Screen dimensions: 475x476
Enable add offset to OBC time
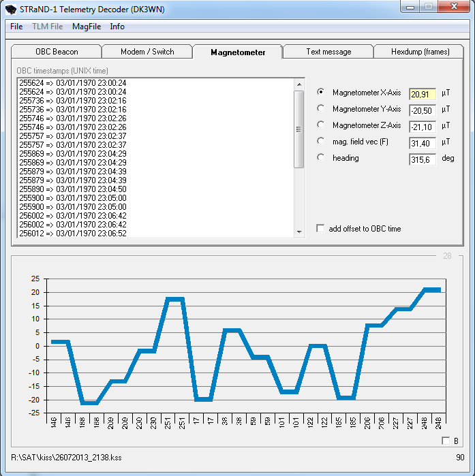click(321, 229)
